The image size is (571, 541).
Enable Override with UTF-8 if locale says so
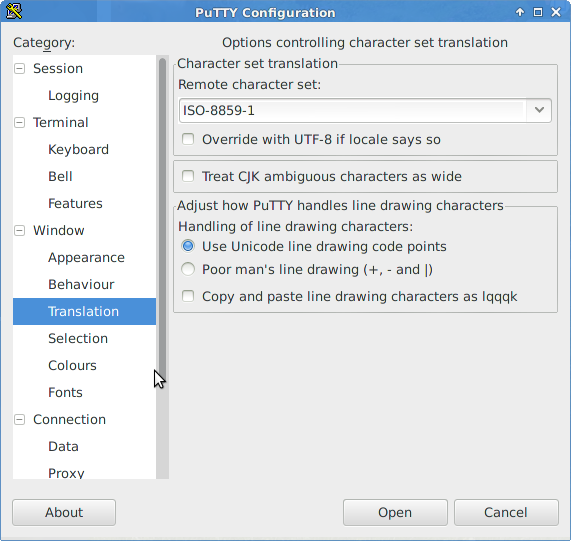click(x=188, y=139)
